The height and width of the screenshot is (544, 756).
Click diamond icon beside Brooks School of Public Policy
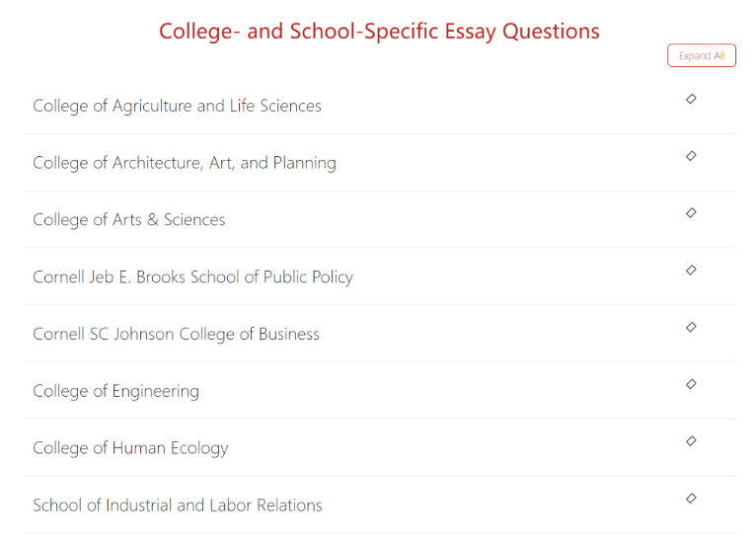(691, 270)
